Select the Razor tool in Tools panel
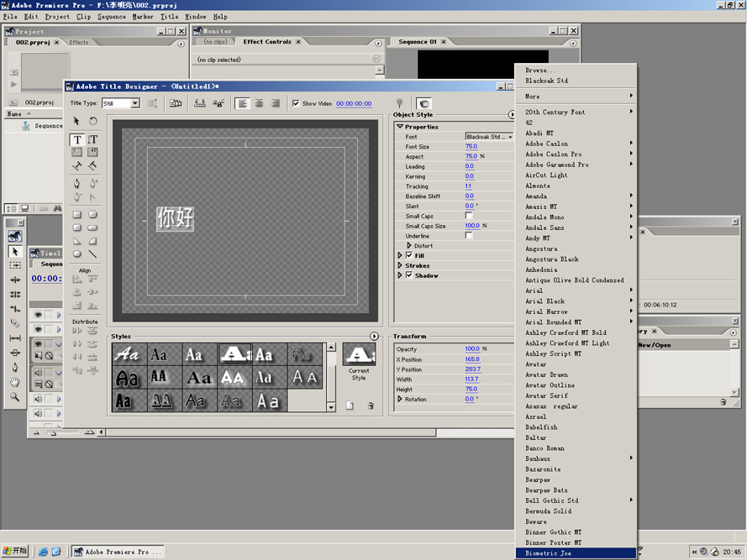Screen dimensions: 747x560 pyautogui.click(x=15, y=323)
